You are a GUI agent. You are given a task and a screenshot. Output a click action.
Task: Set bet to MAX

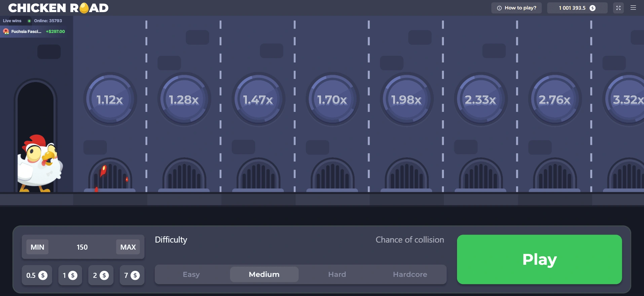coord(128,247)
